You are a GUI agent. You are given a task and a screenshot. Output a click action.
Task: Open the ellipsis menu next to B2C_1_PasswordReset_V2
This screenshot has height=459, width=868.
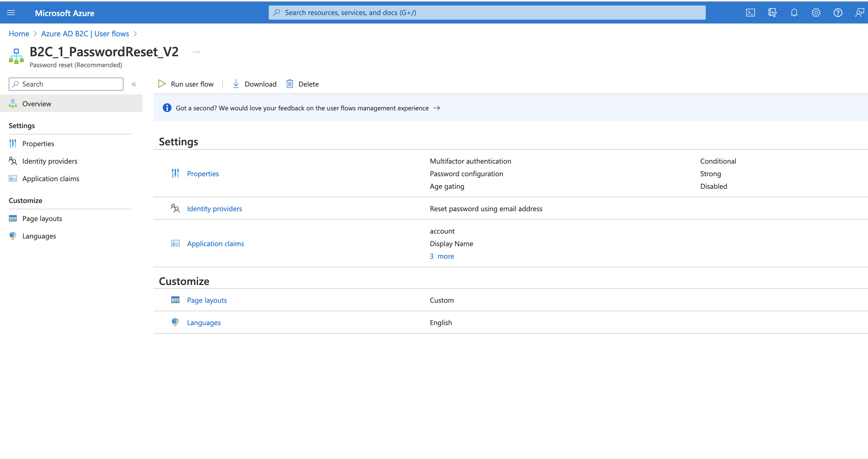tap(196, 52)
